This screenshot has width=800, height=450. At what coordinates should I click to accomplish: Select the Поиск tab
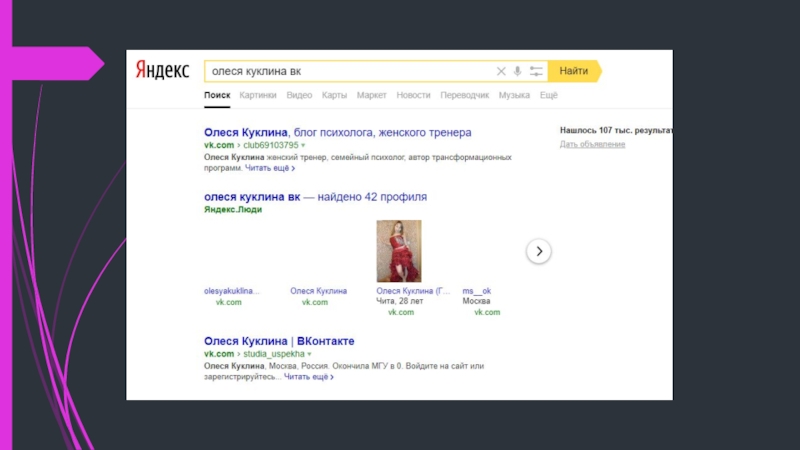[x=217, y=95]
